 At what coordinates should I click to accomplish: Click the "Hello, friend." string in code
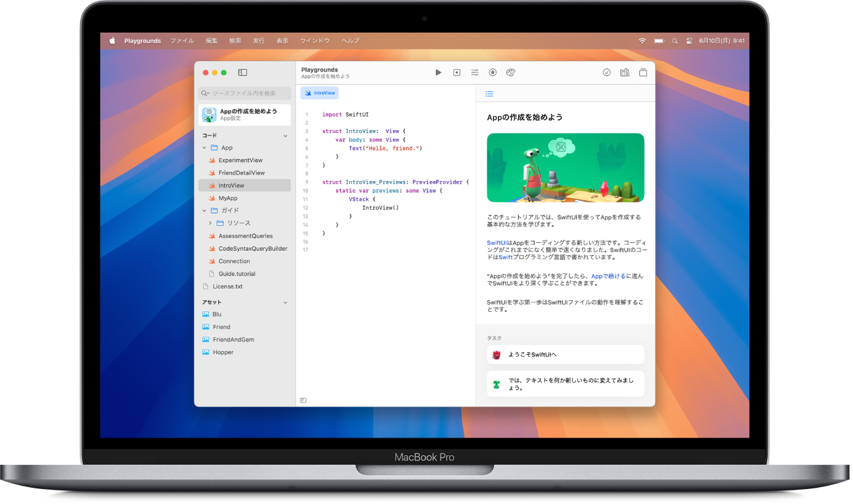[392, 148]
